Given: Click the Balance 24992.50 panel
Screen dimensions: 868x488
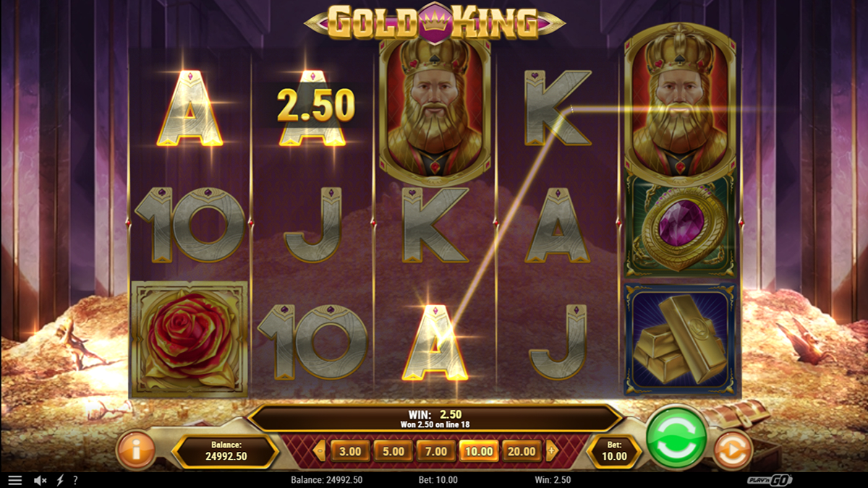Looking at the screenshot, I should [226, 451].
